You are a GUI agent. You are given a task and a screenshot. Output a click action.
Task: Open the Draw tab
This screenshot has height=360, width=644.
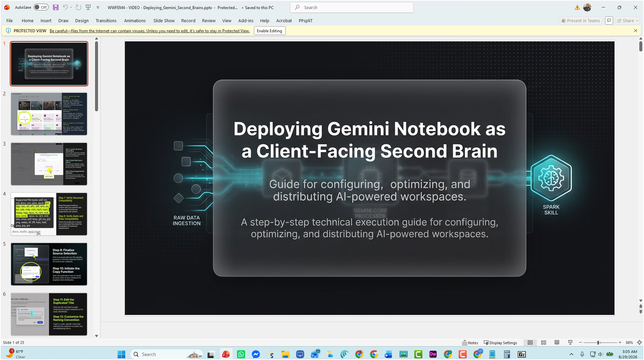click(63, 21)
